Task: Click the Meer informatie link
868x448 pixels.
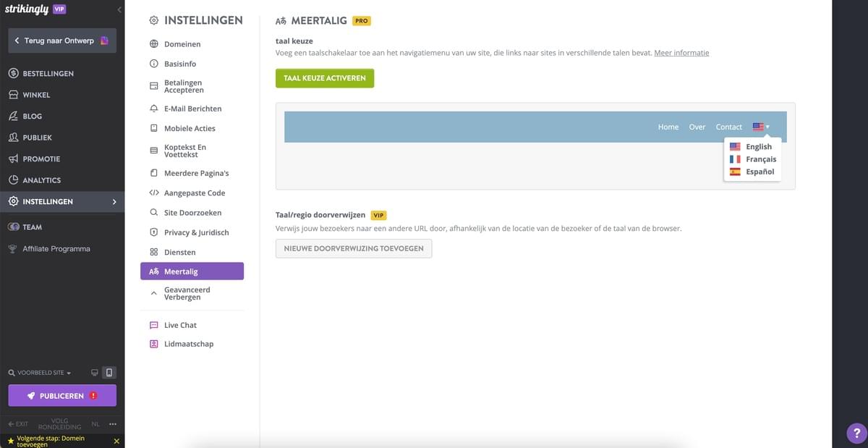Action: [x=681, y=52]
